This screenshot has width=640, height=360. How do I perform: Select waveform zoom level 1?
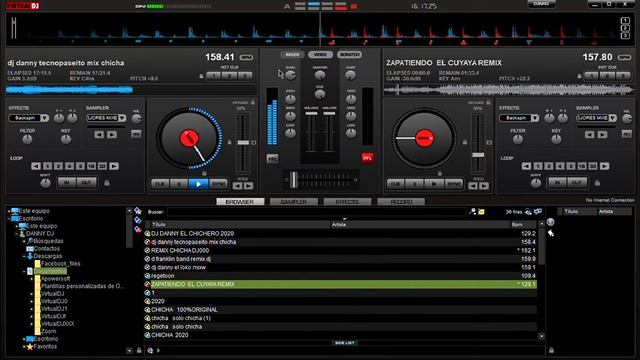(625, 20)
